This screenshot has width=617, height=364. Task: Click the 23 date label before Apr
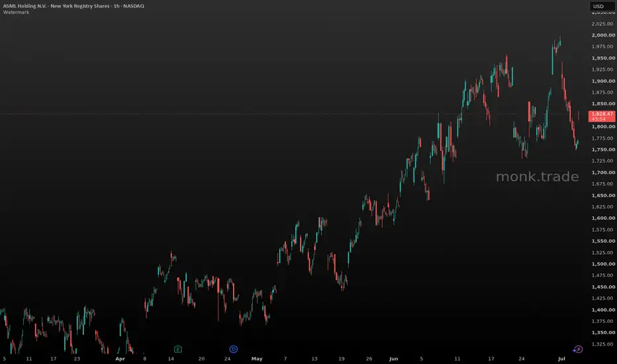(x=77, y=359)
